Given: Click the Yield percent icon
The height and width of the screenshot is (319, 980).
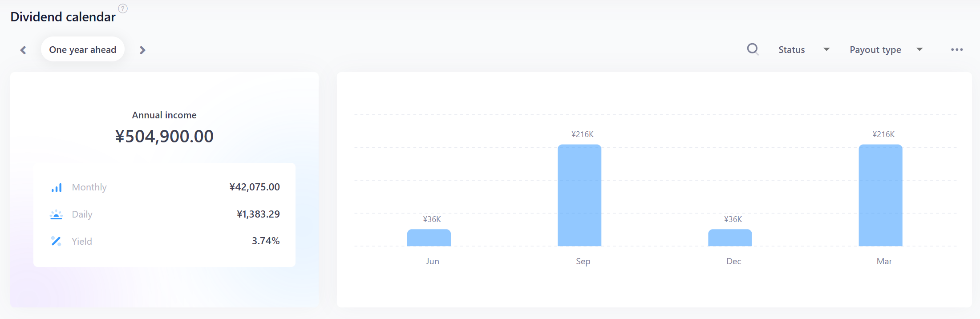Looking at the screenshot, I should [x=56, y=241].
